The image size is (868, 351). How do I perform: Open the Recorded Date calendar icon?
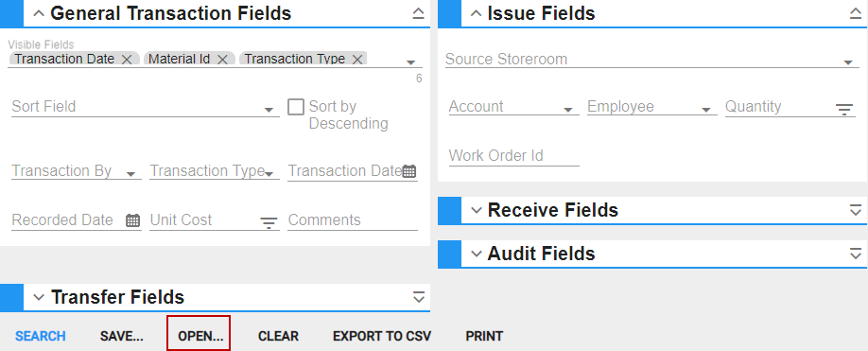[133, 220]
